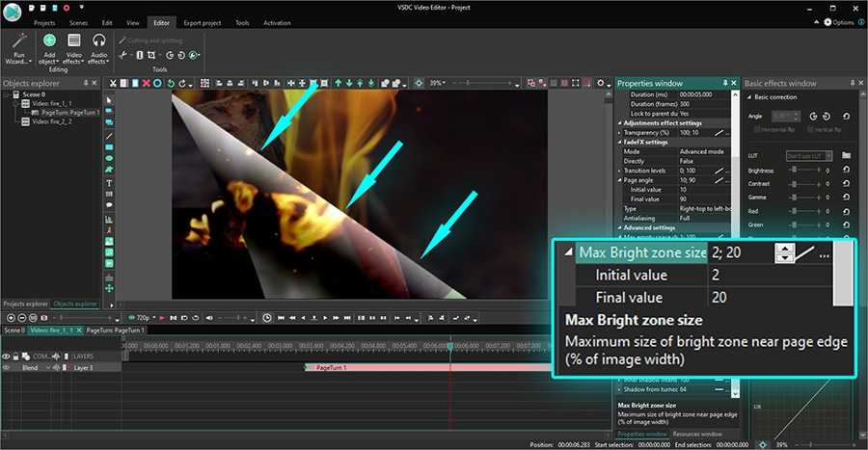This screenshot has width=868, height=450.
Task: Click the LUT folder browse icon
Action: point(846,155)
